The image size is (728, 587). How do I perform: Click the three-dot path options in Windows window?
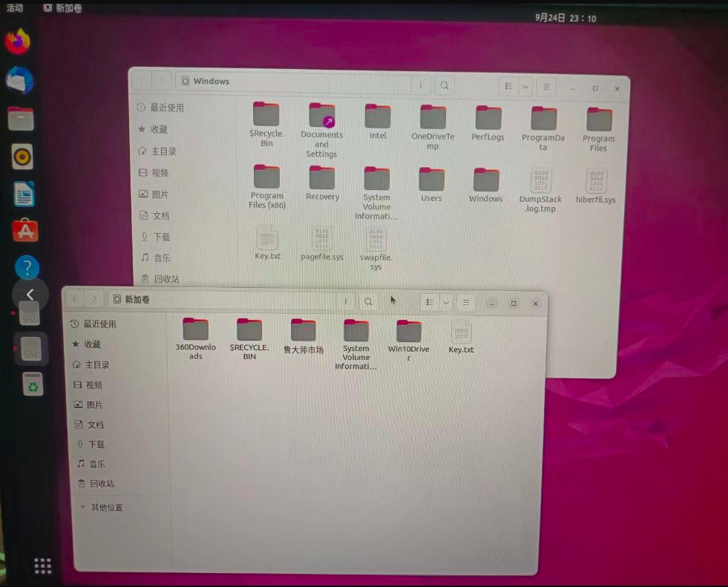click(x=421, y=85)
